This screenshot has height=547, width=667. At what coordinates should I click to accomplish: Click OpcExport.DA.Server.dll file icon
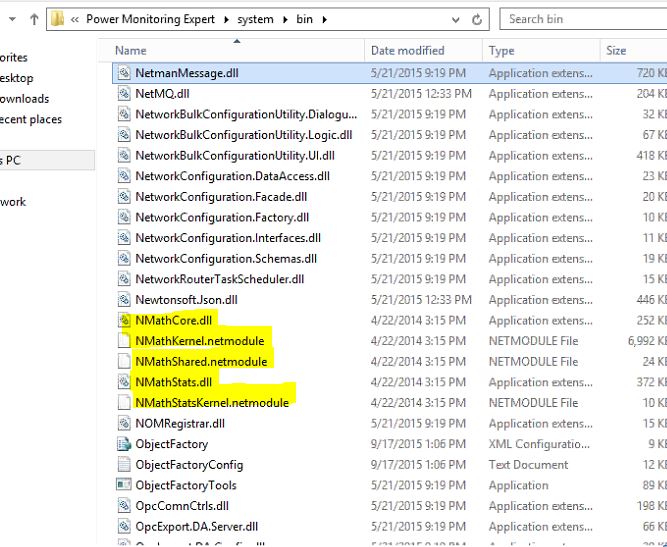tap(124, 527)
